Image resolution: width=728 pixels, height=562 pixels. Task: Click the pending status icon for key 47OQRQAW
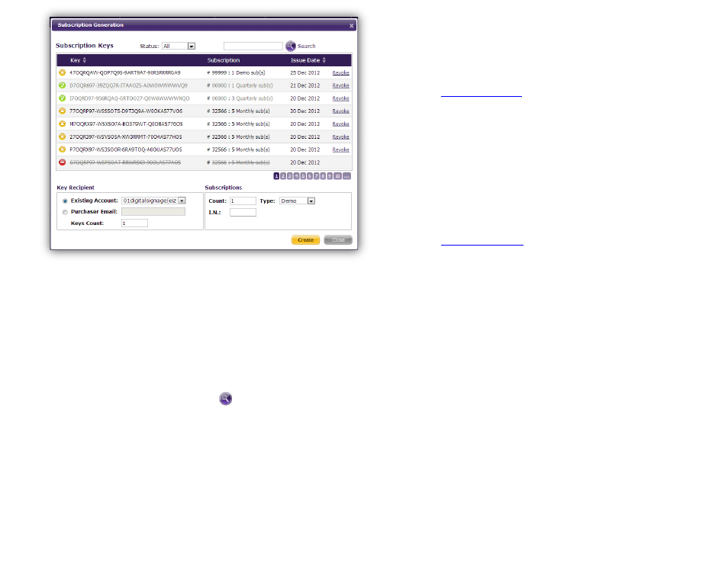pos(63,72)
